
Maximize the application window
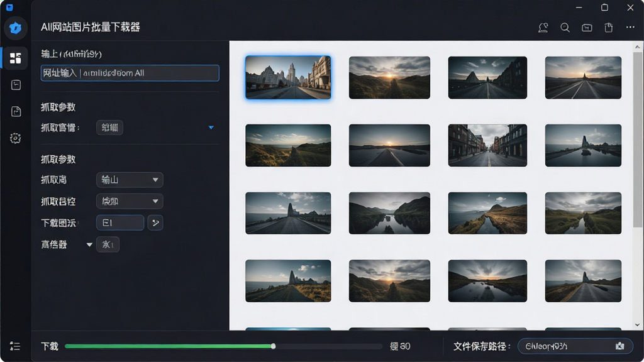(x=604, y=8)
